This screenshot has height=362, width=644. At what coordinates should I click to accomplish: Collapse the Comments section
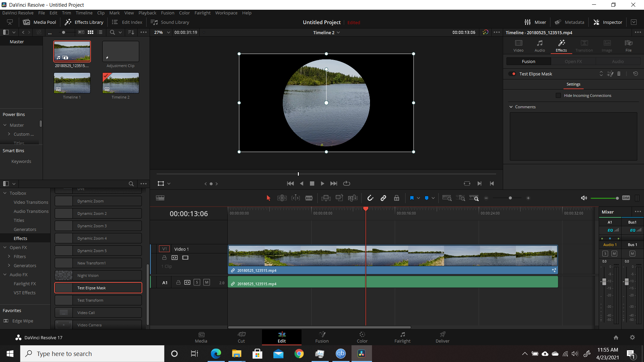(x=511, y=107)
